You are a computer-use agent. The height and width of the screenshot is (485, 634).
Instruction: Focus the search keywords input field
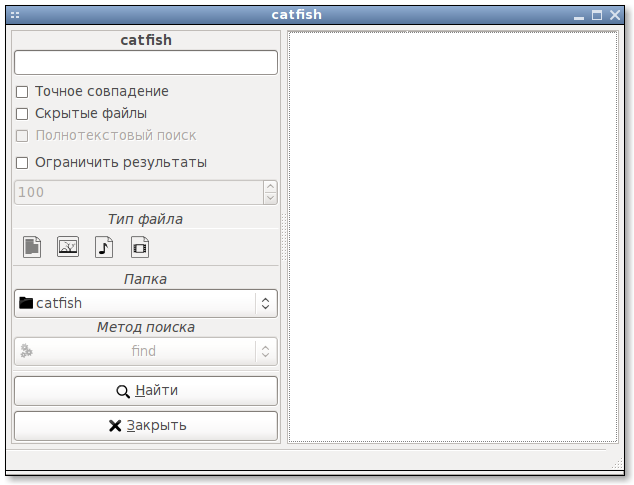point(146,62)
